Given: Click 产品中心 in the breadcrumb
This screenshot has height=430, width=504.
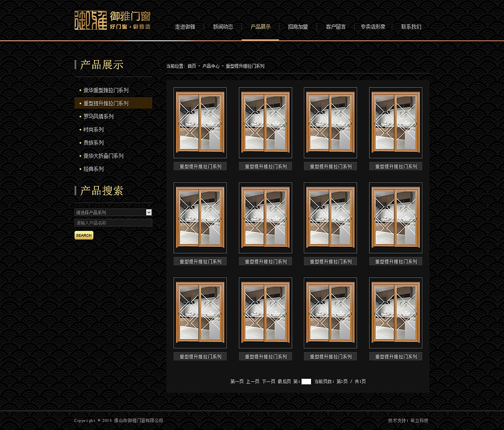Looking at the screenshot, I should 211,66.
